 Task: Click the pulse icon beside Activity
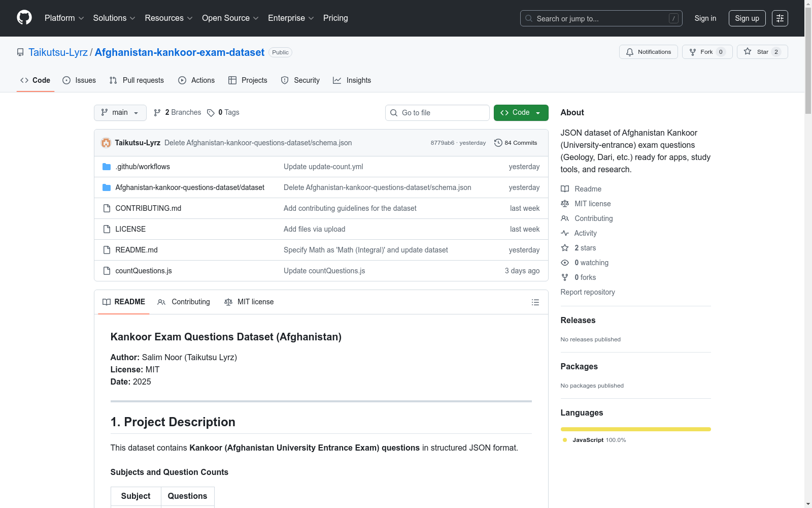(x=565, y=233)
